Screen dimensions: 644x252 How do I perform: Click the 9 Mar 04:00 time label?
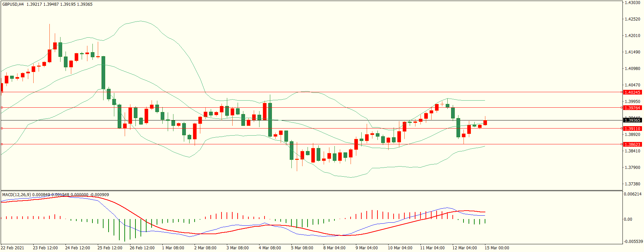coord(367,248)
